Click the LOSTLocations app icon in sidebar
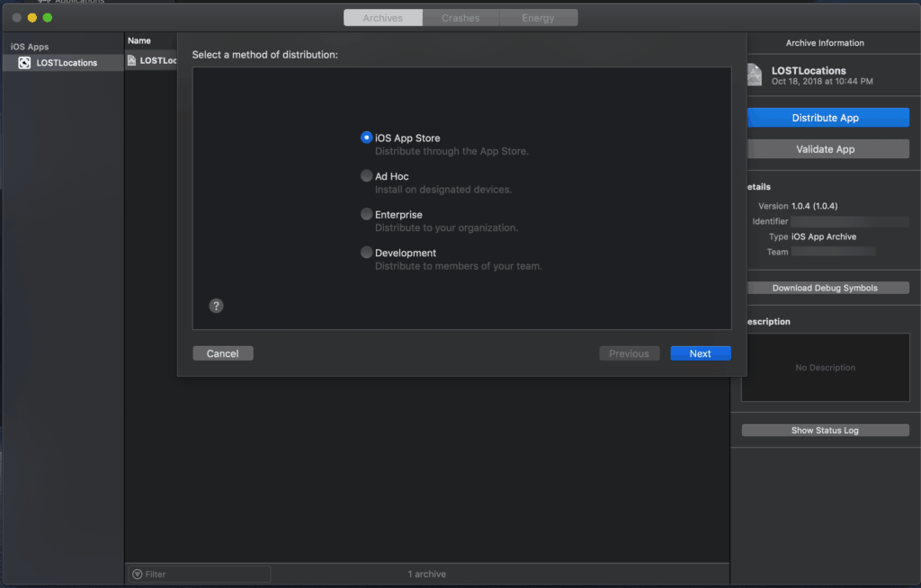The height and width of the screenshot is (588, 921). pyautogui.click(x=24, y=62)
